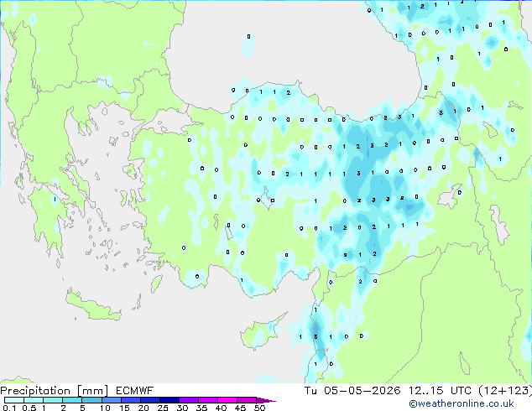The width and height of the screenshot is (532, 411).
Task: Click the '[mm]' unit label
Action: [x=93, y=391]
